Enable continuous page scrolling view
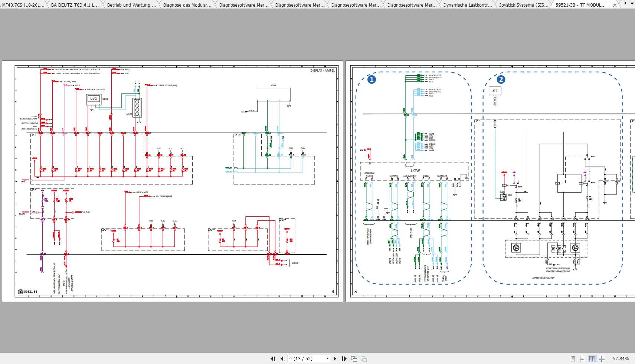The image size is (635, 364). (x=582, y=358)
